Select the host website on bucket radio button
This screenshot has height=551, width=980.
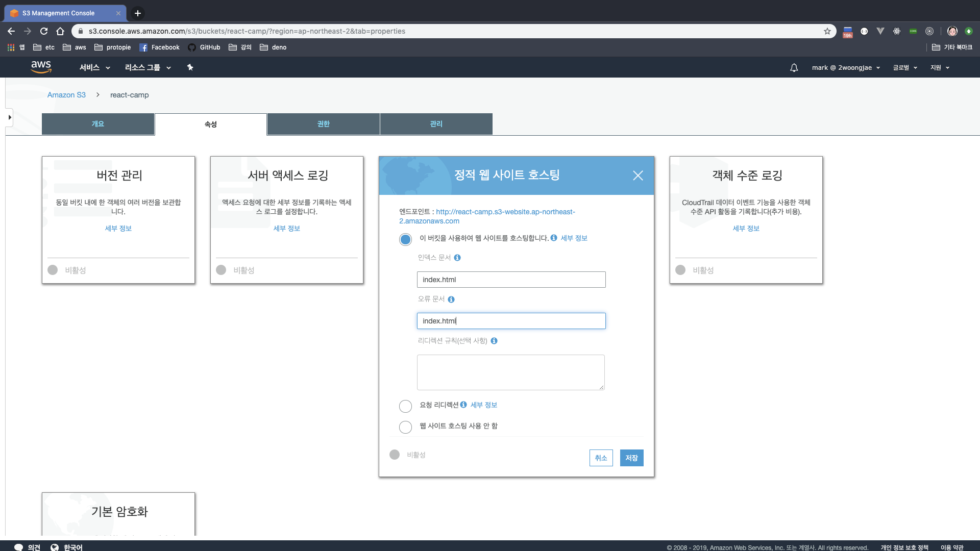405,239
